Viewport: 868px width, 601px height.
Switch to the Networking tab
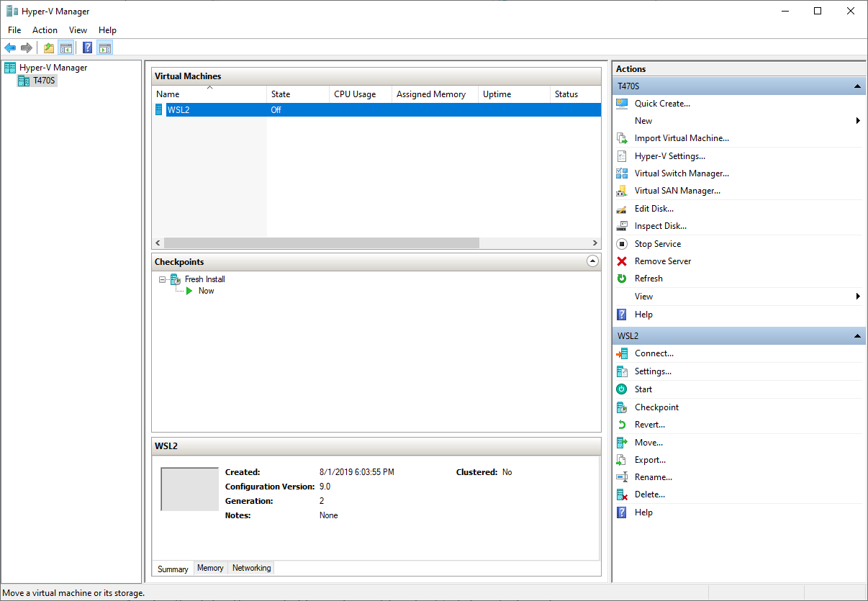(x=251, y=568)
